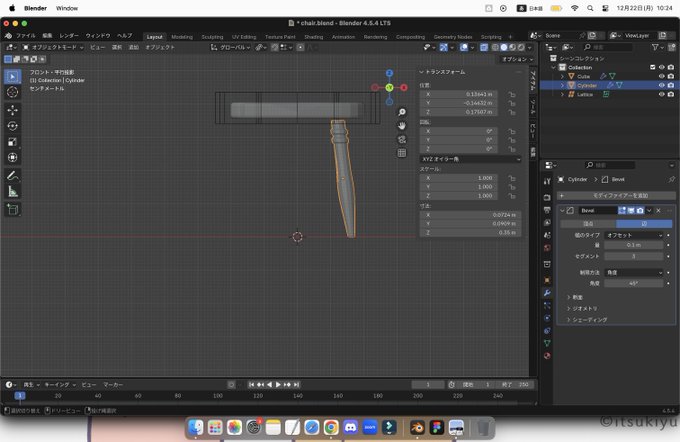The height and width of the screenshot is (442, 680).
Task: Open the XYZ Euler rotation mode dropdown
Action: 471,159
